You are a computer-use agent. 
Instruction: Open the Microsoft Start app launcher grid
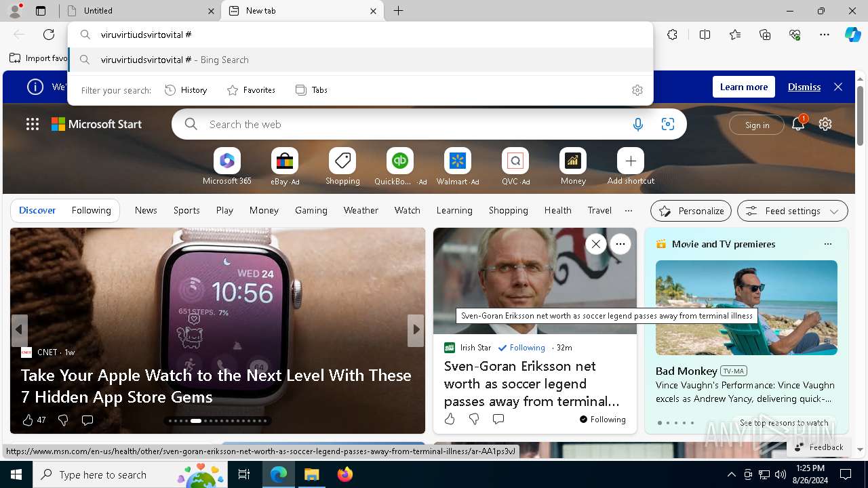pyautogui.click(x=33, y=124)
